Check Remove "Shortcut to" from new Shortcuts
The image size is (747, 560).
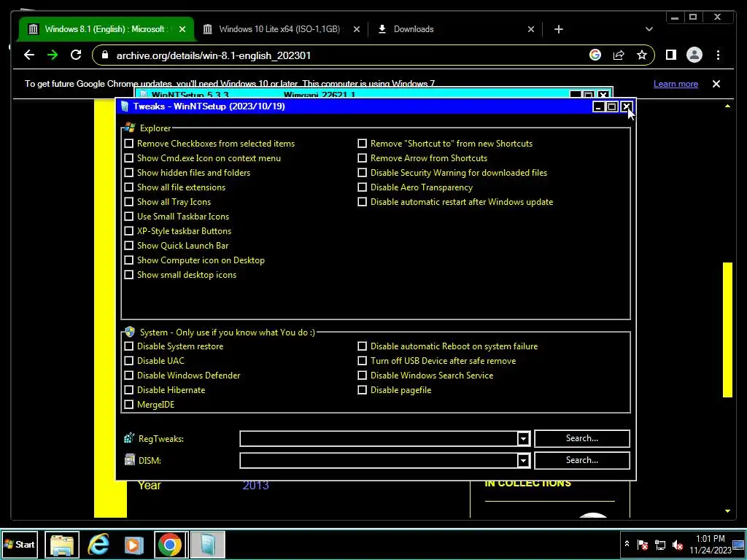[362, 144]
